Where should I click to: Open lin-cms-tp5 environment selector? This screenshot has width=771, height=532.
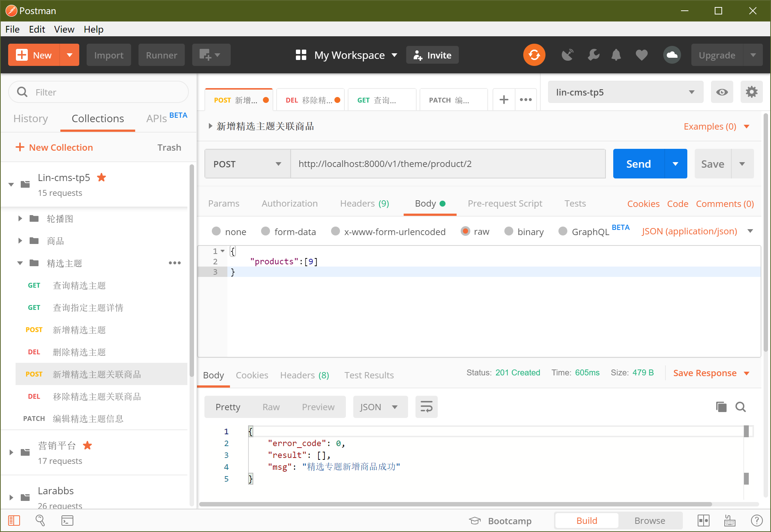(625, 92)
